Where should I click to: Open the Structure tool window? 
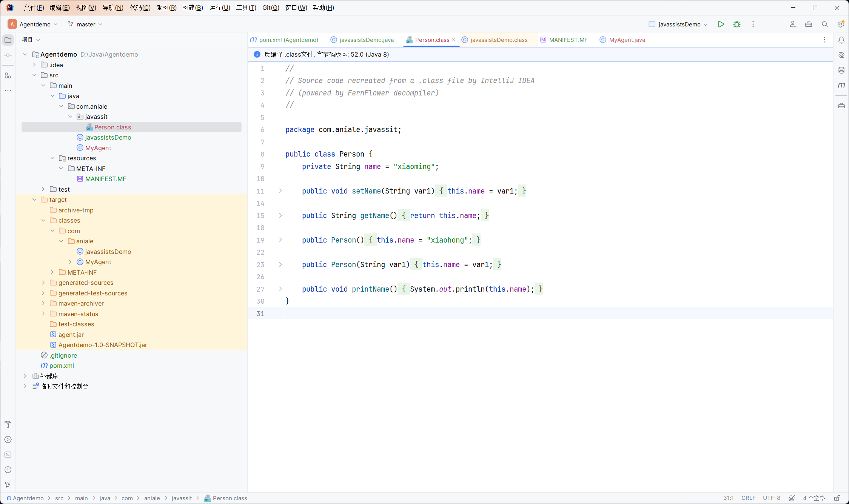click(8, 75)
